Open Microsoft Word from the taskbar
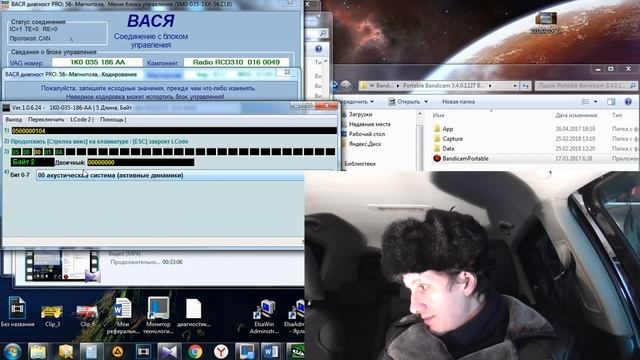 tap(271, 351)
